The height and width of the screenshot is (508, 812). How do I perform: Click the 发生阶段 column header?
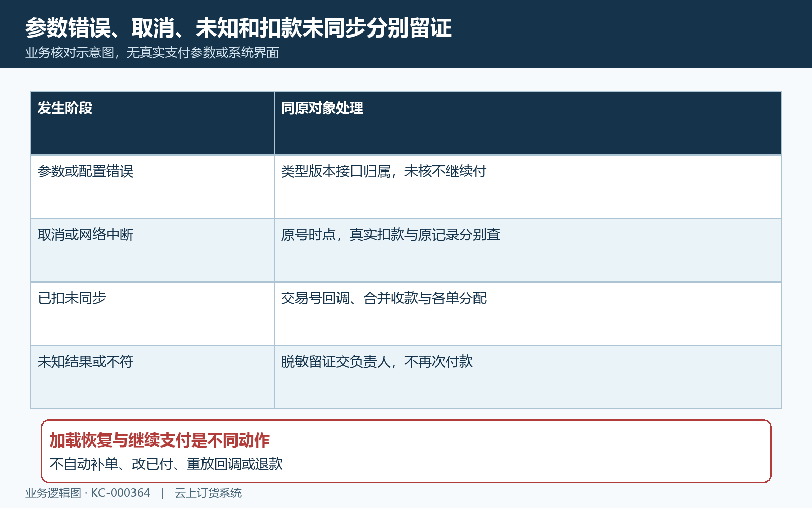[152, 123]
